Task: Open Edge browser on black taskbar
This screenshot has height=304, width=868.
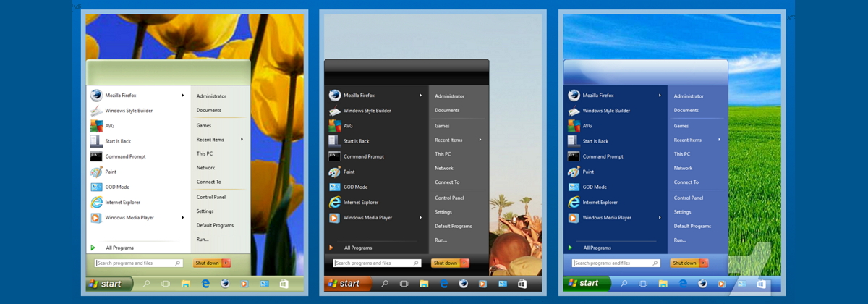Action: click(x=444, y=284)
